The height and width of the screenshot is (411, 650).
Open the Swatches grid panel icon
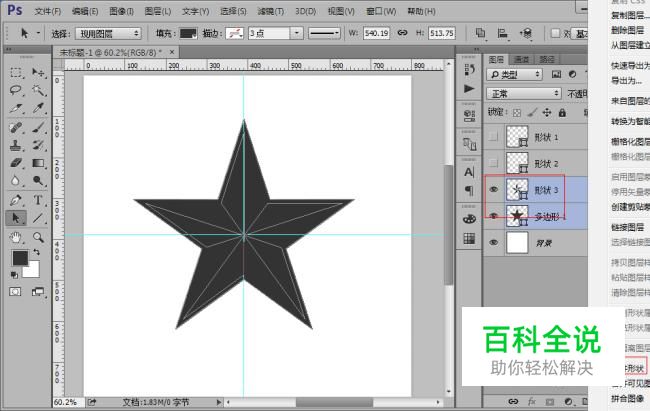click(469, 238)
